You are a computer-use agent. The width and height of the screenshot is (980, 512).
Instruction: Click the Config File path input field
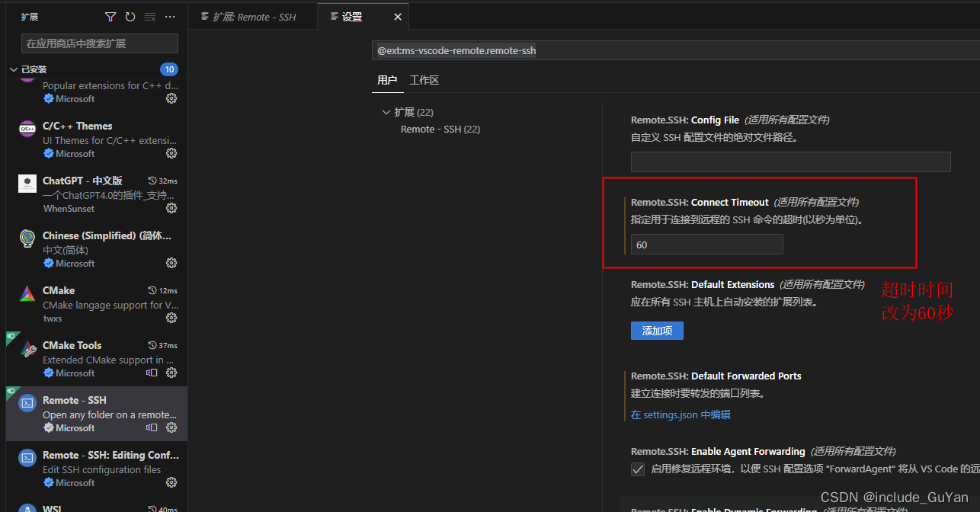click(790, 162)
